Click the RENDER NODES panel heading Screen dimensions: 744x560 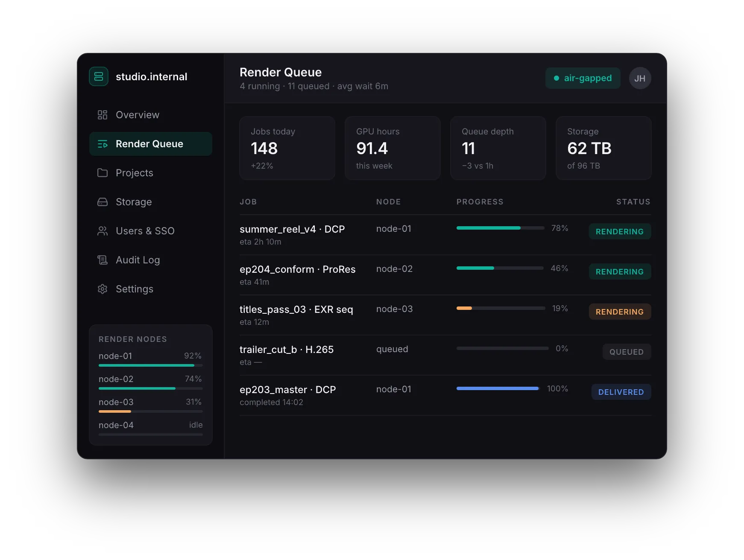(x=133, y=339)
